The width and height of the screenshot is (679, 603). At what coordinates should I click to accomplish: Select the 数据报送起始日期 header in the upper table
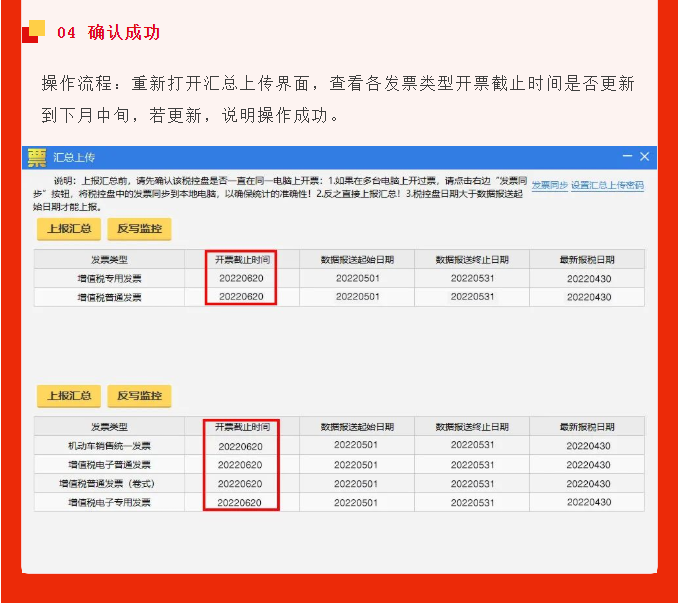pos(357,260)
